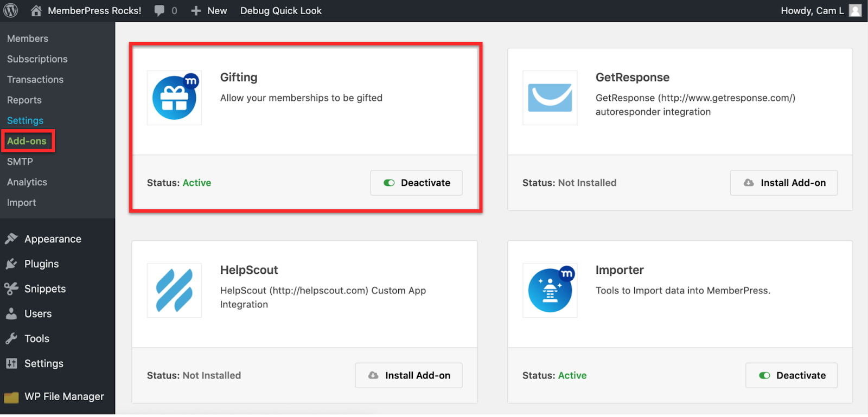This screenshot has height=417, width=868.
Task: Go to Transactions in the sidebar
Action: coord(35,80)
